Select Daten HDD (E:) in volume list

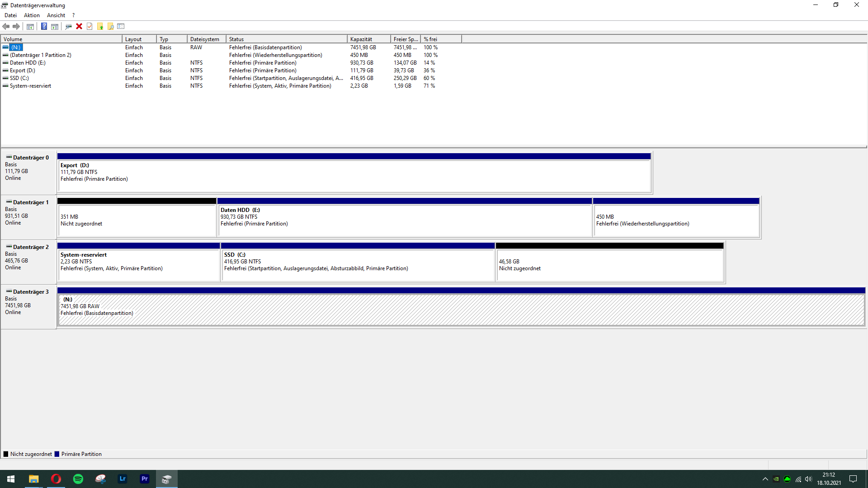(28, 63)
